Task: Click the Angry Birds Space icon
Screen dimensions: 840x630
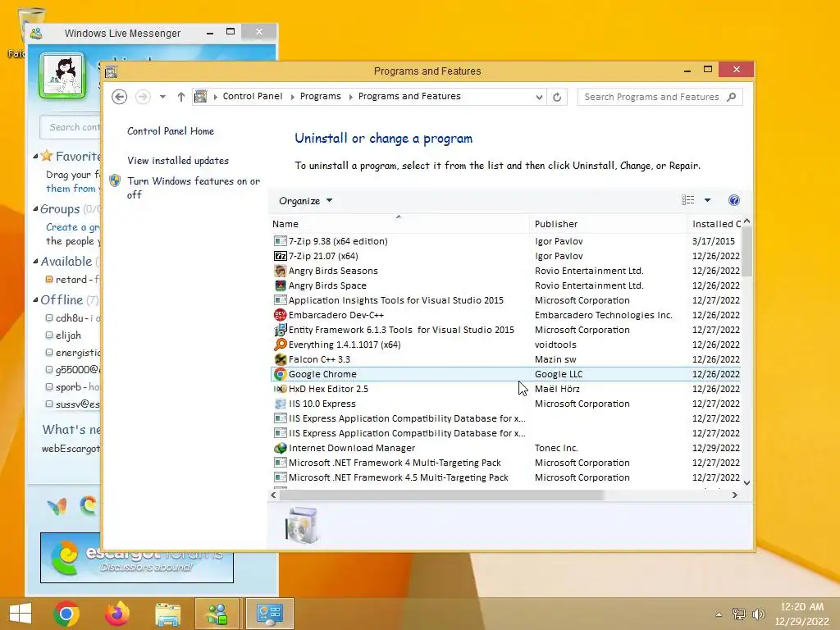Action: click(x=281, y=285)
